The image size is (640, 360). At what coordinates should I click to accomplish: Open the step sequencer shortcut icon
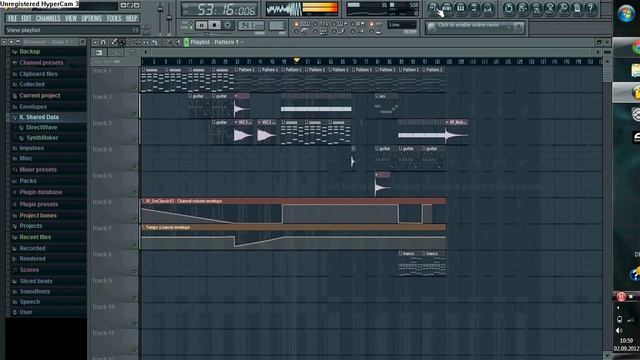tap(447, 8)
